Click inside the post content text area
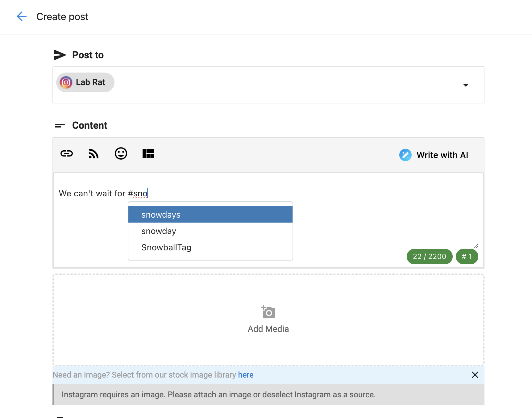This screenshot has width=532, height=418. 339,210
